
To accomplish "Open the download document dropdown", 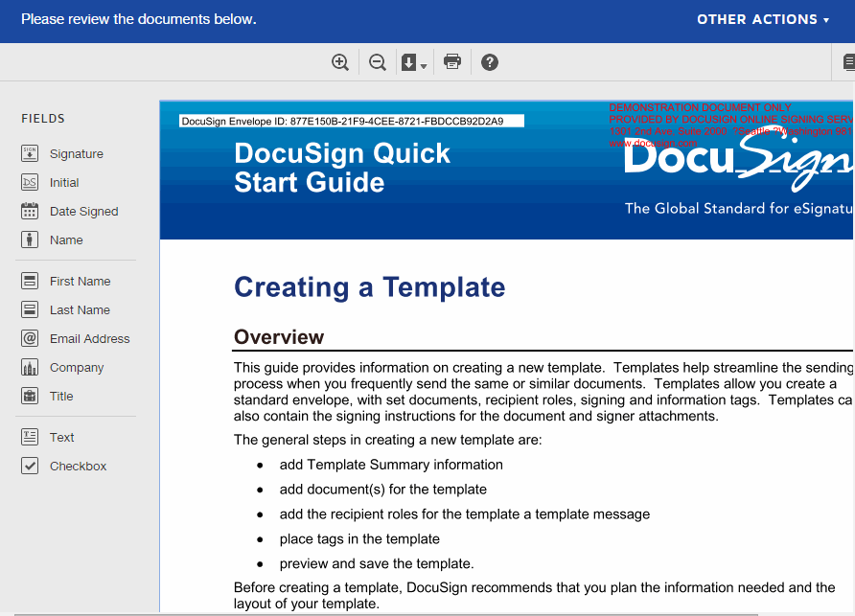I will pos(414,62).
